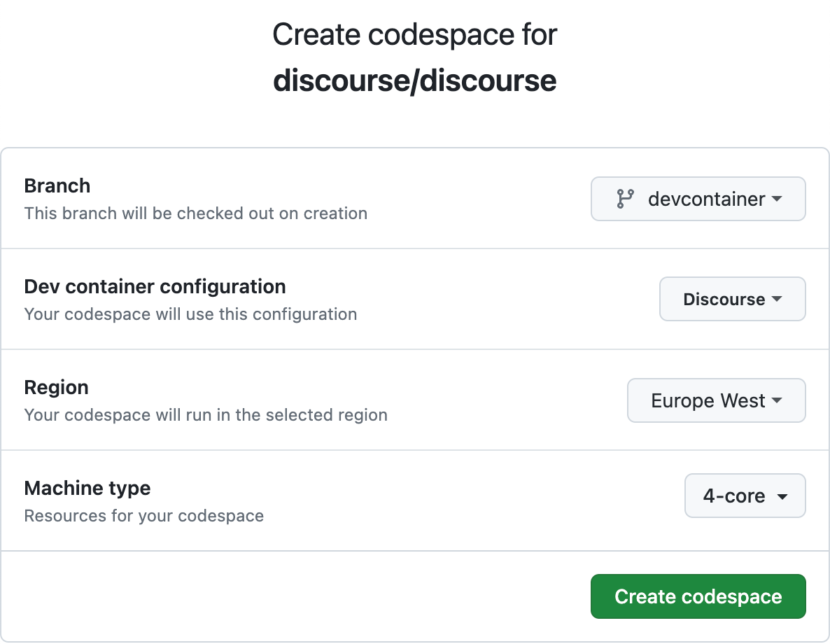Expand the Discourse configuration dropdown
The width and height of the screenshot is (830, 644).
(732, 300)
